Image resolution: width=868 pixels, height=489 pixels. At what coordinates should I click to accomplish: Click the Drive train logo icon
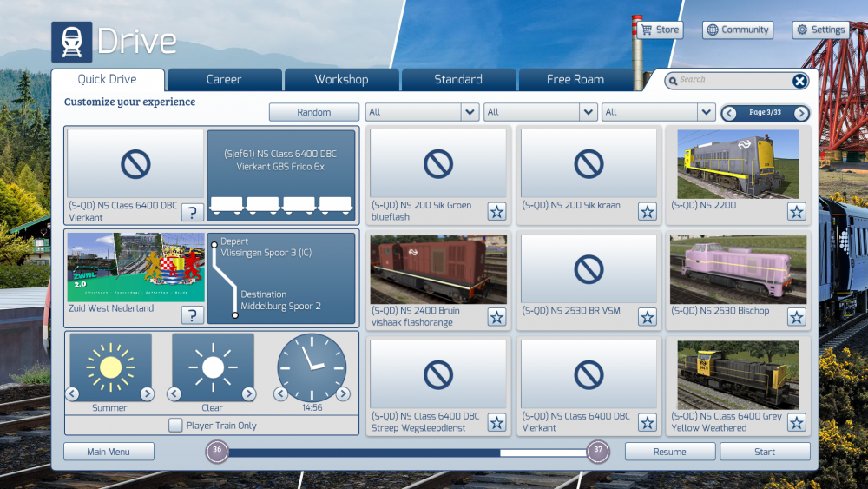(71, 42)
